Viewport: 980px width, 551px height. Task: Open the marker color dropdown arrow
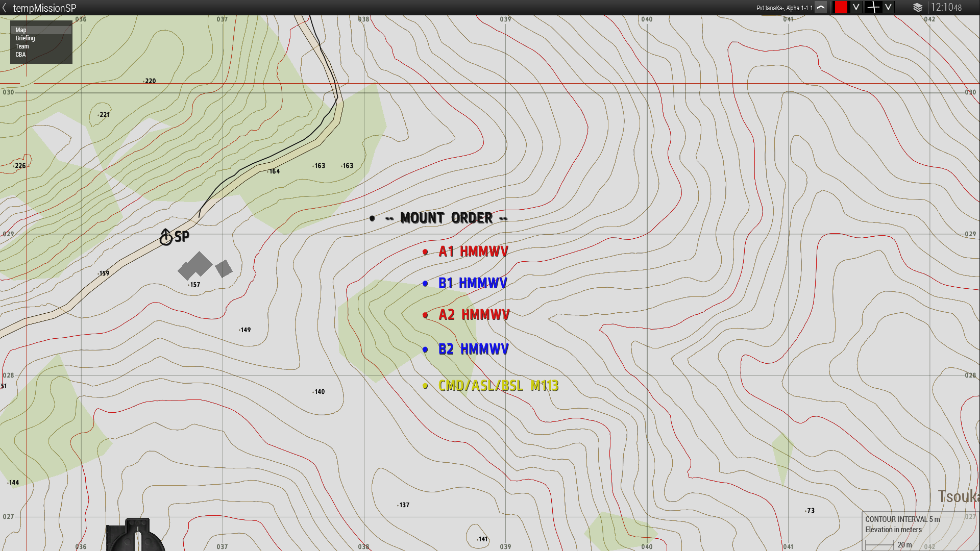coord(856,8)
